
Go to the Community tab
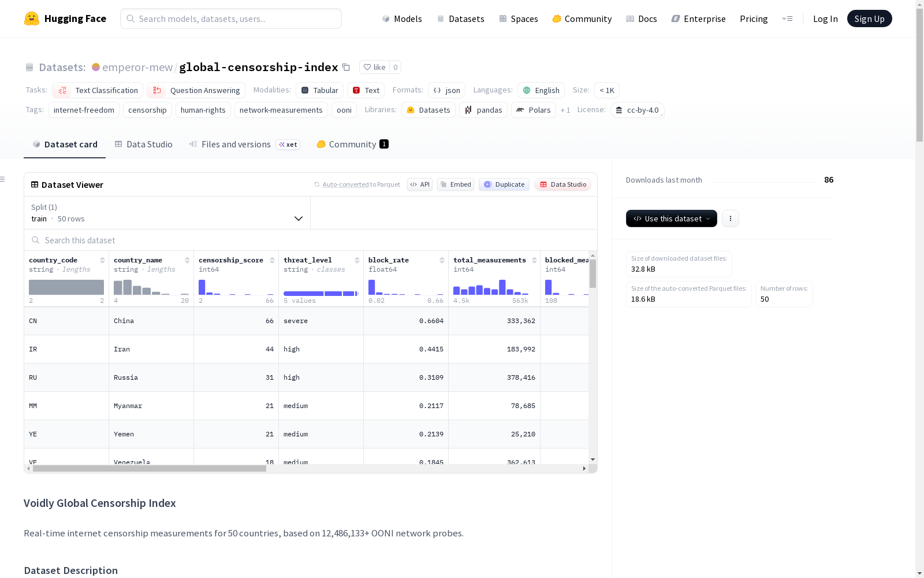point(352,144)
